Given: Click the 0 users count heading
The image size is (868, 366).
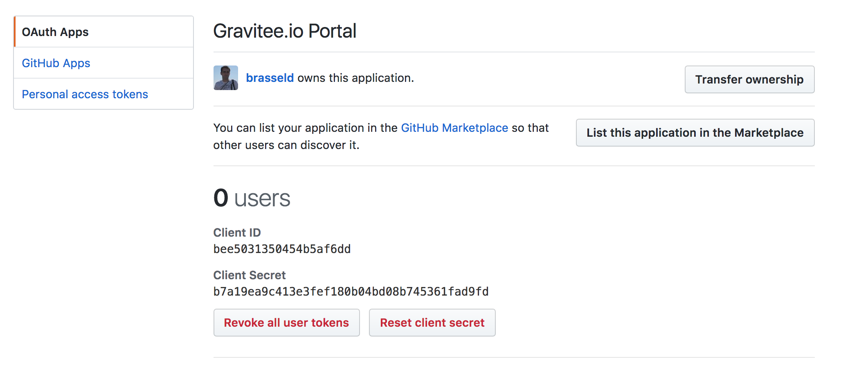Looking at the screenshot, I should (252, 198).
